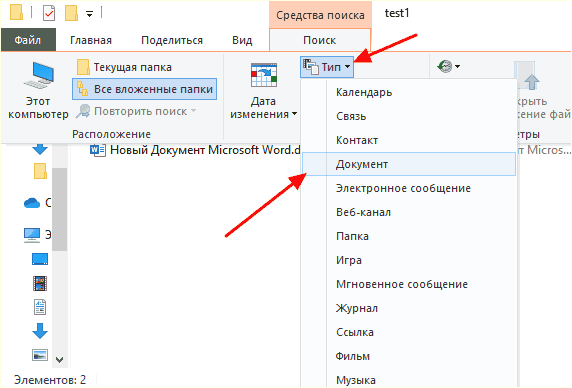
Task: Click new folder icon in quick access toolbar
Action: tap(71, 13)
